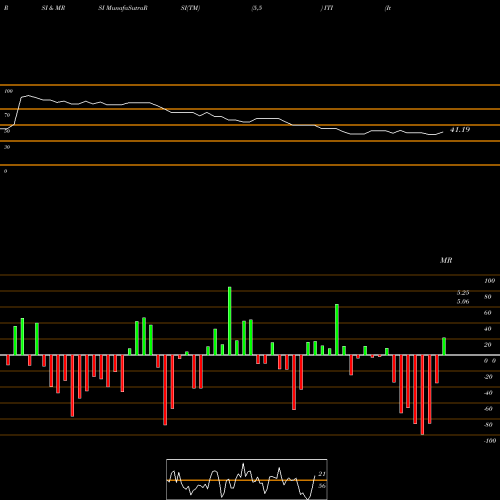Click the RSI axis label 70

[x=7, y=115]
